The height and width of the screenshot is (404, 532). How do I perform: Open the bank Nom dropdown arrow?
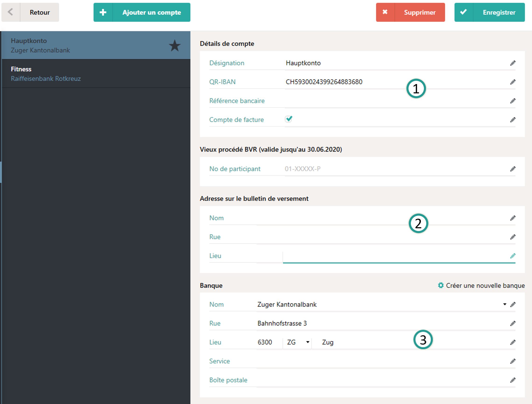pos(505,304)
